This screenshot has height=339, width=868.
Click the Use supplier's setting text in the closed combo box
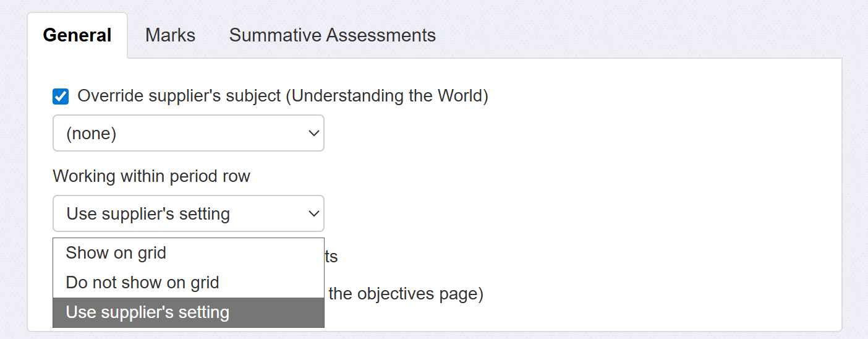point(148,214)
